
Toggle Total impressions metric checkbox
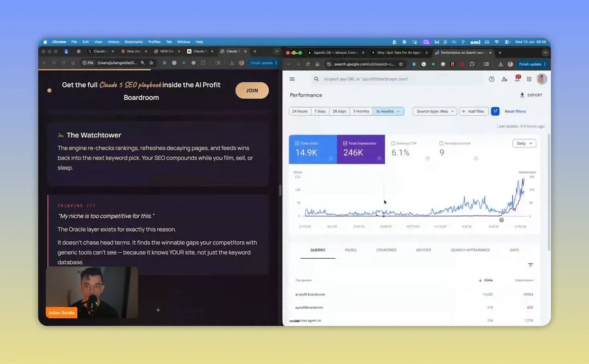pos(345,143)
